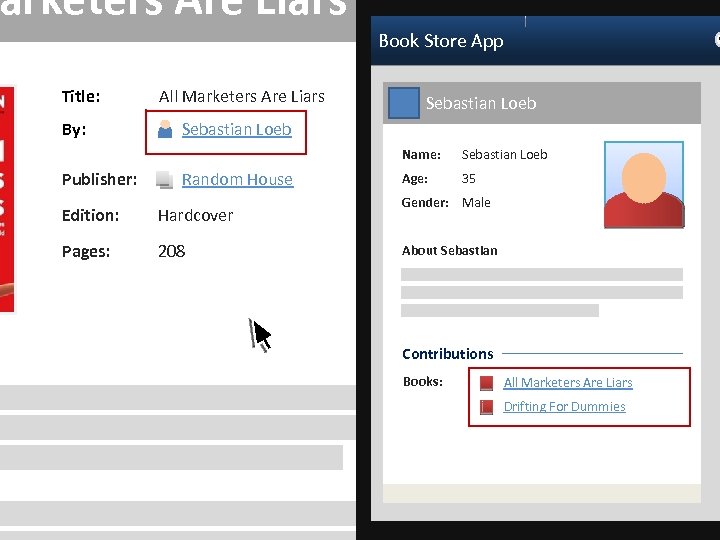Image resolution: width=720 pixels, height=540 pixels.
Task: Click Sebastian Loeb's profile picture
Action: pyautogui.click(x=644, y=185)
